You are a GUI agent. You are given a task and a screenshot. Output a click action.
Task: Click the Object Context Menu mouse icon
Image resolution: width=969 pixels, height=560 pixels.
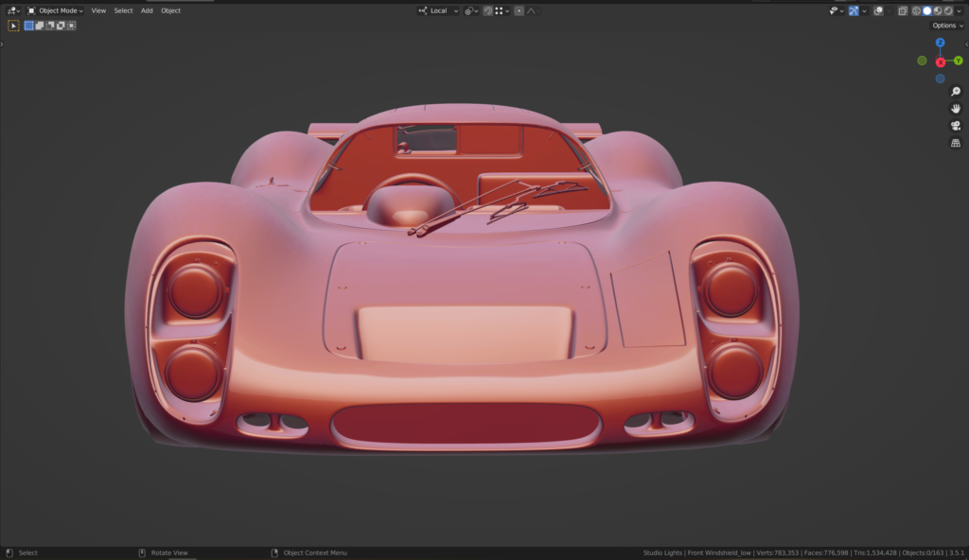pos(274,552)
